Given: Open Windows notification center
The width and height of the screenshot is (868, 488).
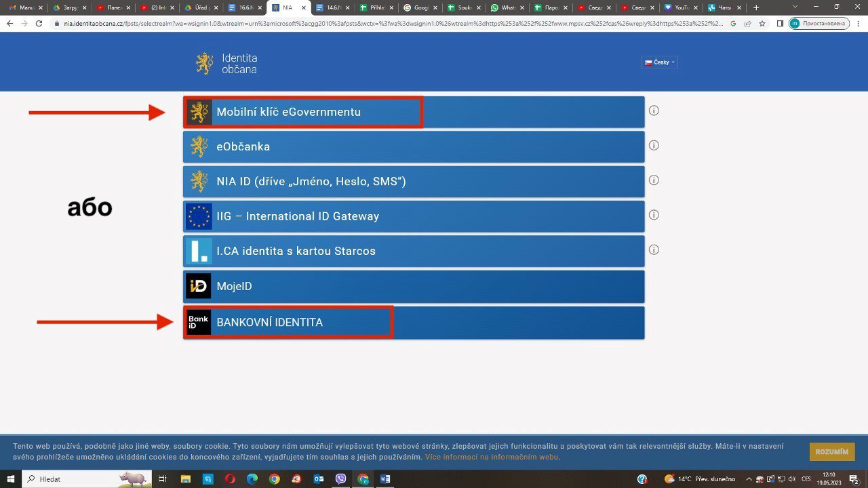Looking at the screenshot, I should [x=853, y=479].
